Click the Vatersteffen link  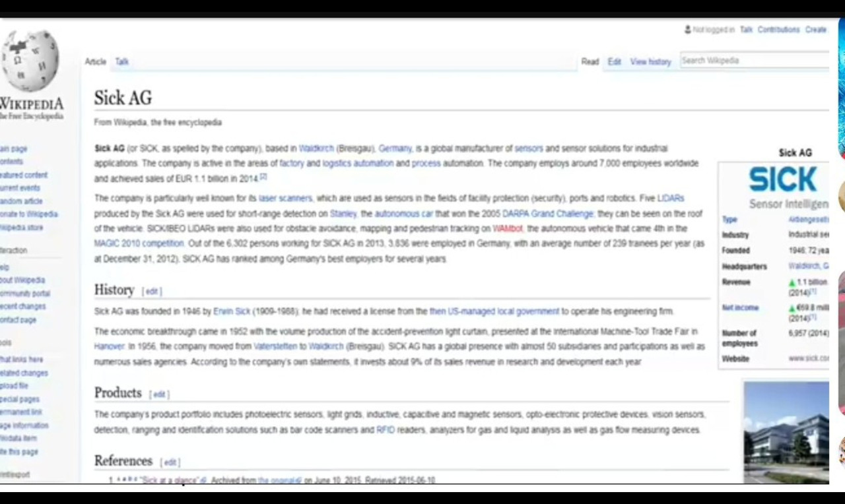click(275, 346)
